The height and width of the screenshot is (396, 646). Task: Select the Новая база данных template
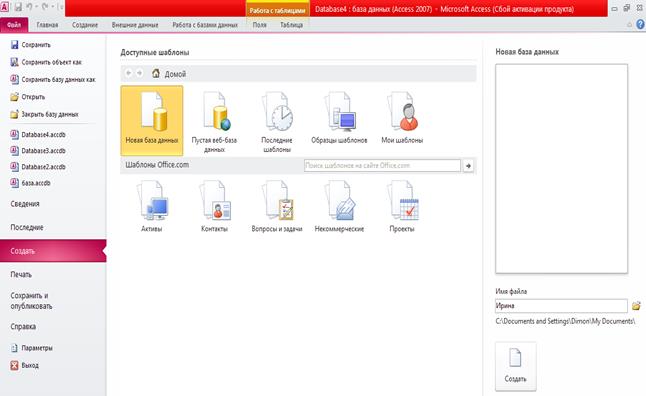(152, 120)
